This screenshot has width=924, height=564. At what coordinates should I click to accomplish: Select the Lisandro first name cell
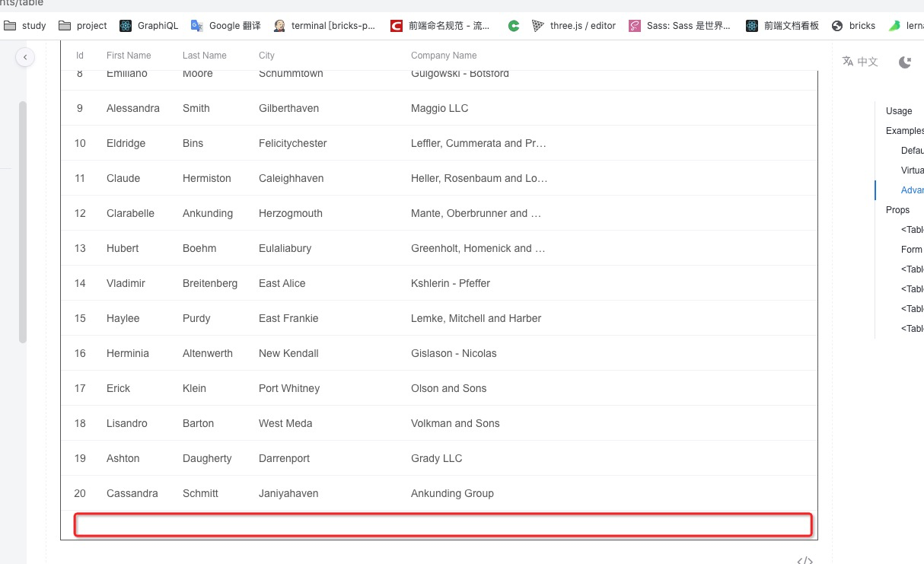pos(127,423)
